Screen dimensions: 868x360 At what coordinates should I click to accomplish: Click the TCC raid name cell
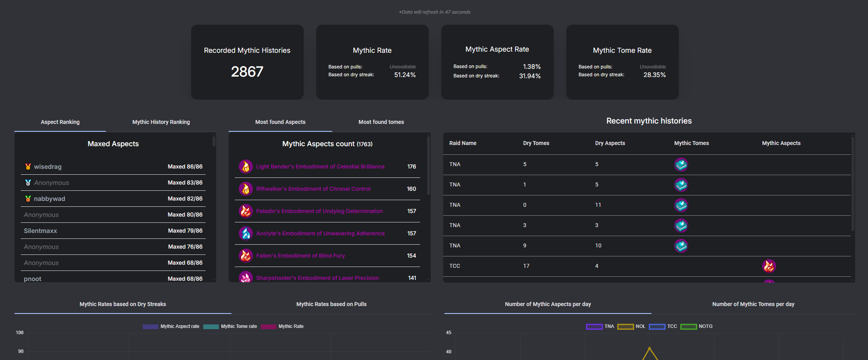455,266
